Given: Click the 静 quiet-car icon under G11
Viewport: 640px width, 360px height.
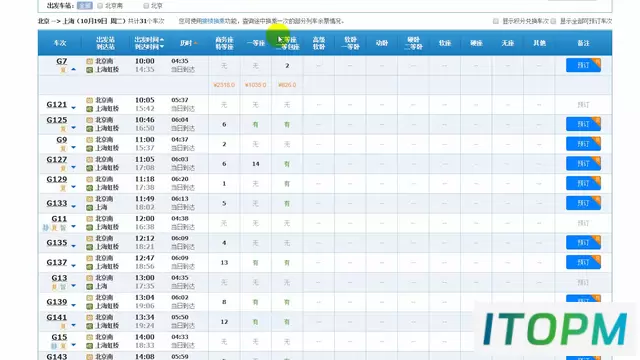Looking at the screenshot, I should 45,227.
